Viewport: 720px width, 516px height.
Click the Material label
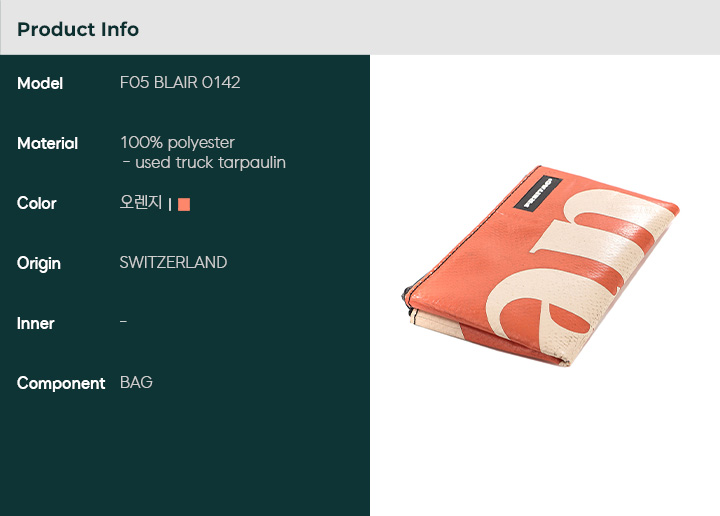[x=47, y=143]
